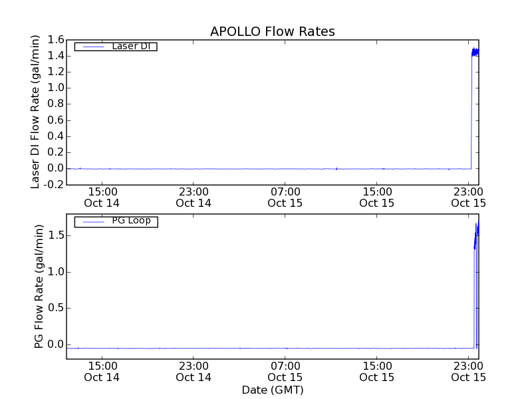Click the 0.5 tick on PG Flow axis
The image size is (532, 399).
(56, 308)
